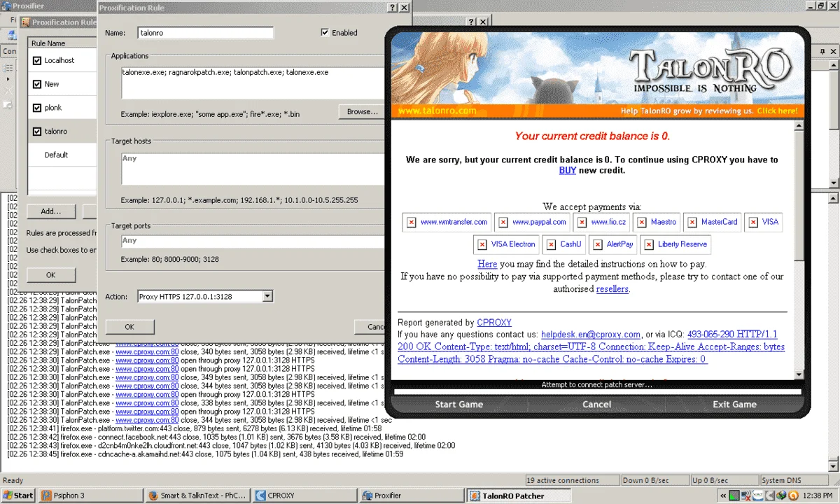Screen dimensions: 840x504
Task: Toggle the talonro rule checkbox
Action: 37,131
